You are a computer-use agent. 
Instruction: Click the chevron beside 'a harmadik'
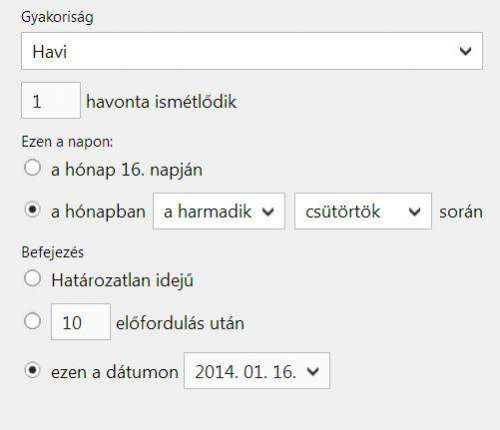point(268,212)
